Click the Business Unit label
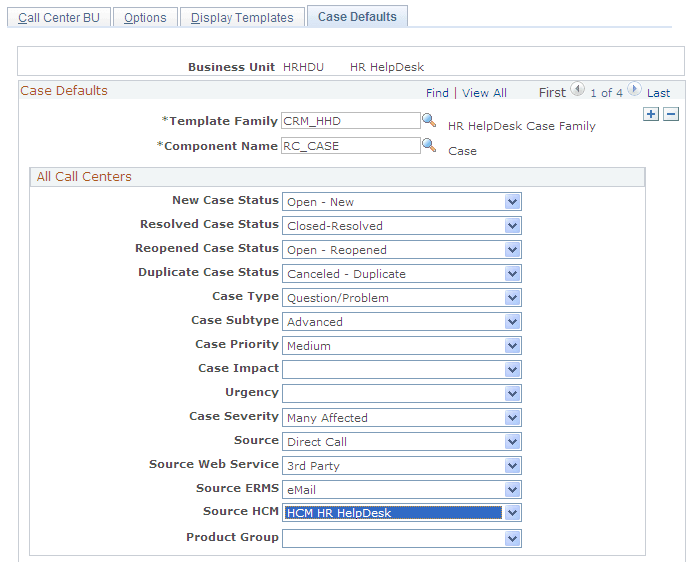Image resolution: width=694 pixels, height=562 pixels. (x=231, y=67)
